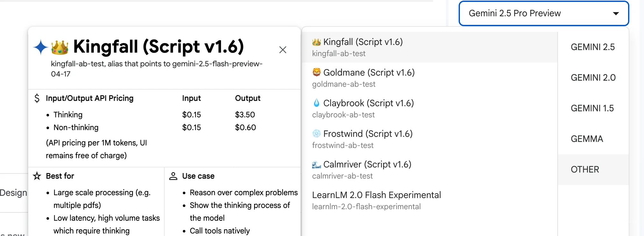Click the crown icon beside Kingfall option
Image resolution: width=644 pixels, height=236 pixels.
316,42
